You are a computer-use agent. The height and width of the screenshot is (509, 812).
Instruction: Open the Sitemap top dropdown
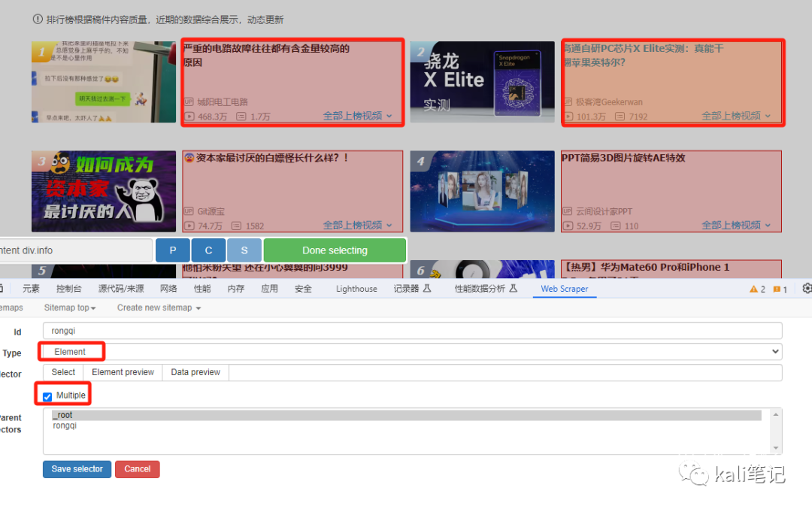(x=70, y=308)
